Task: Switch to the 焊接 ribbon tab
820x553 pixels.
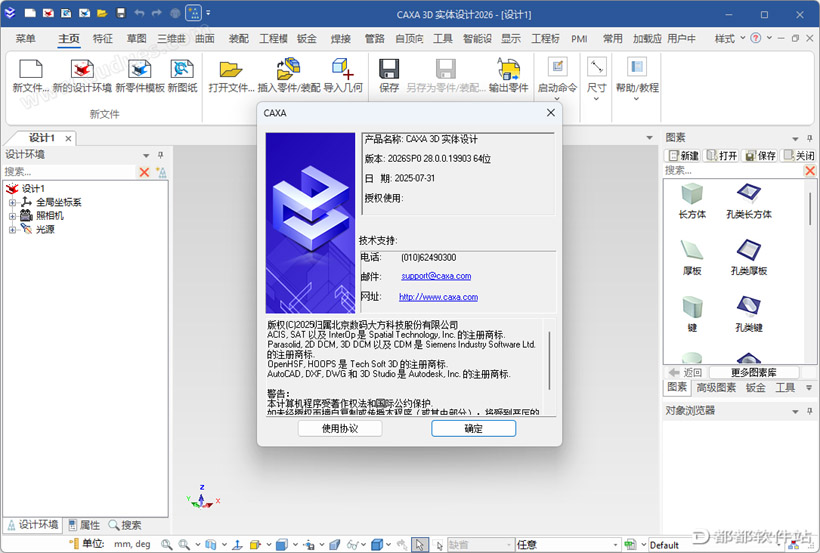Action: click(340, 39)
